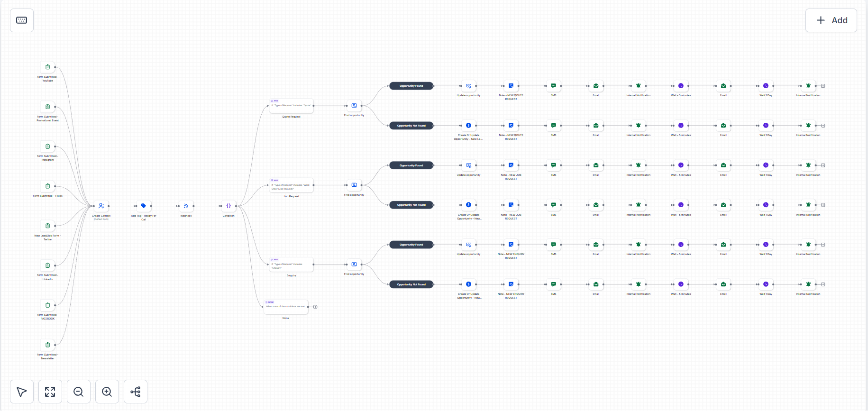The width and height of the screenshot is (868, 411).
Task: Select NEW QOUTE REQUEST note after Update opportunity
Action: (x=511, y=86)
